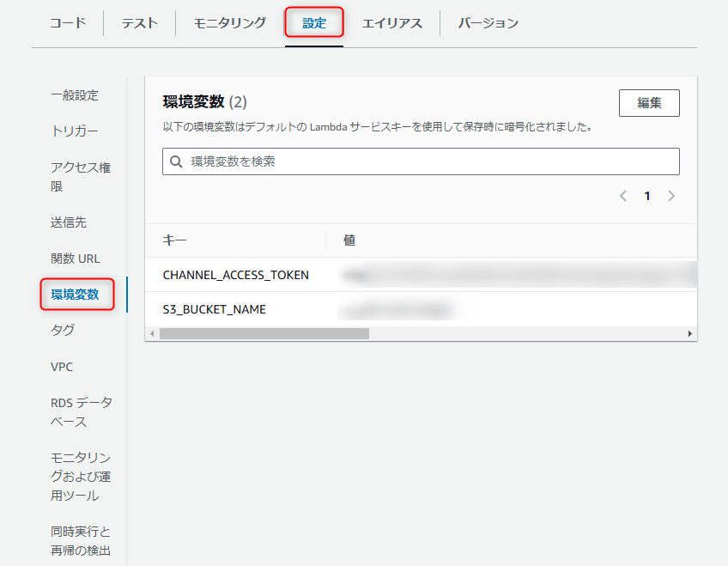This screenshot has height=566, width=728.
Task: Open モニタリングおよび運用ツール settings
Action: pos(81,477)
